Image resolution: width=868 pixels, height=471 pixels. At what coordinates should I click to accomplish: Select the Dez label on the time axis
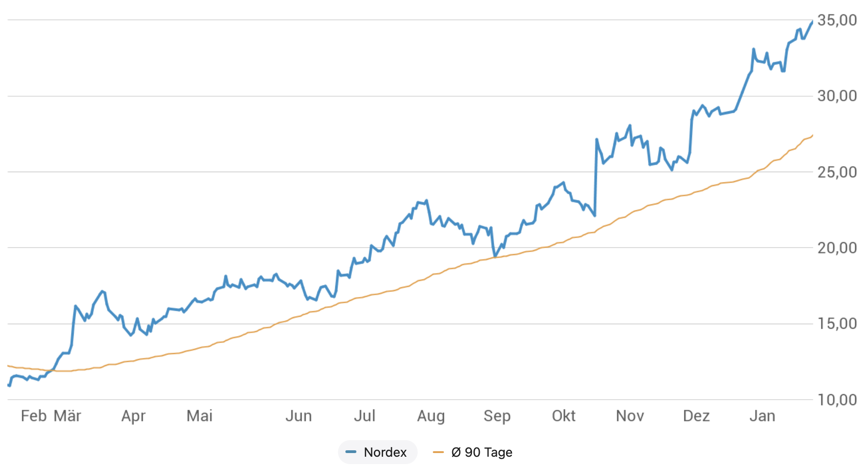[x=696, y=416]
